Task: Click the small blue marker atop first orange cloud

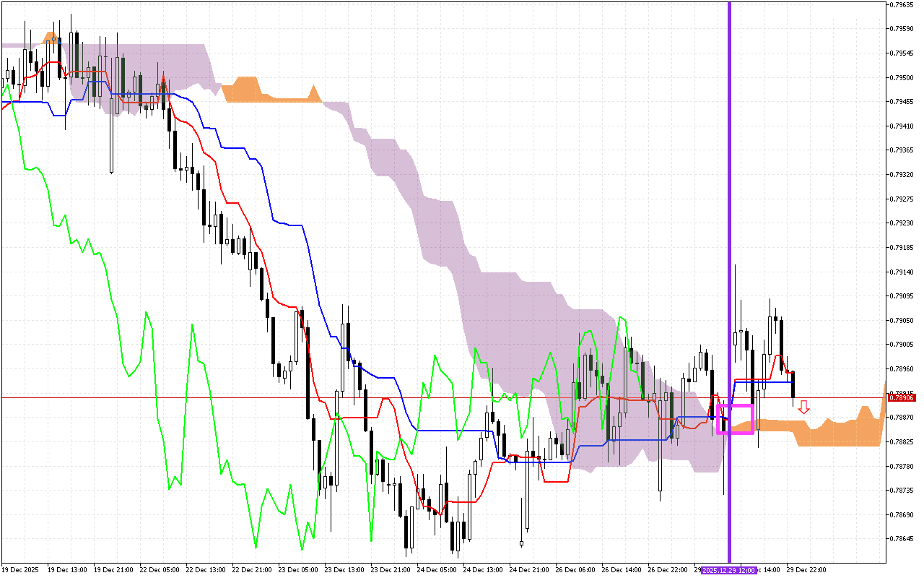Action: tap(51, 40)
